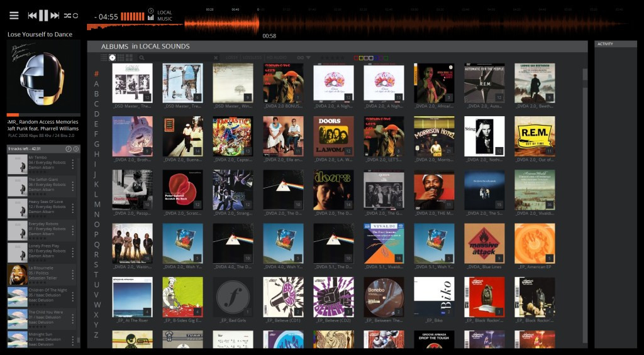Image resolution: width=644 pixels, height=355 pixels.
Task: Select queued track La Ritournelle
Action: [42, 275]
